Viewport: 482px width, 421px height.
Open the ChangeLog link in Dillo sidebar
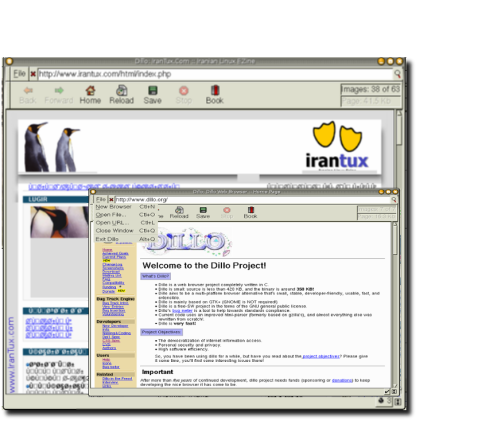coord(112,265)
